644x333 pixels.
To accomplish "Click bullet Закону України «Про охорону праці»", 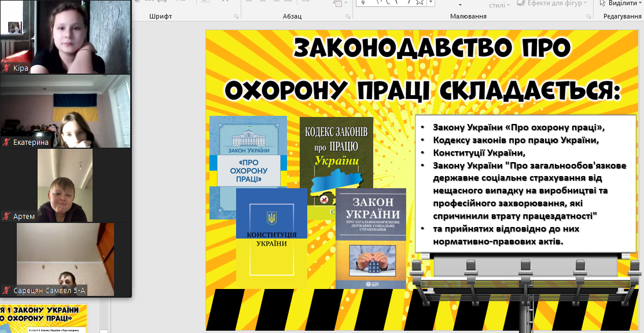I will click(x=519, y=127).
